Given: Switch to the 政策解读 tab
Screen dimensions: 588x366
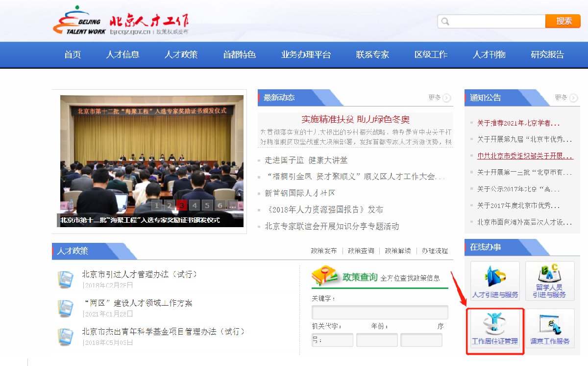Looking at the screenshot, I should point(398,251).
